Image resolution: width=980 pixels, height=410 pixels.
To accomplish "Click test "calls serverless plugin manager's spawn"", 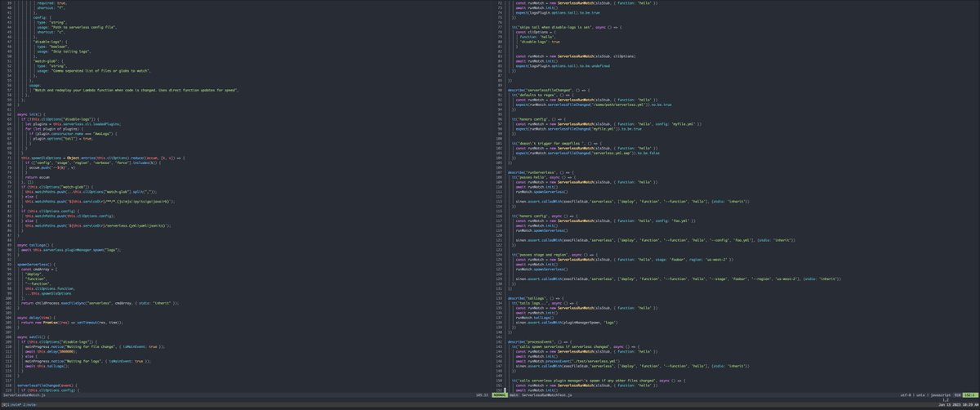I will 597,380.
